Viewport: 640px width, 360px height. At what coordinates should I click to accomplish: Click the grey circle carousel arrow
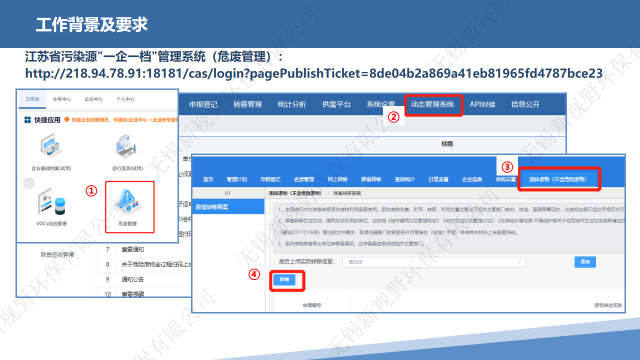click(29, 183)
